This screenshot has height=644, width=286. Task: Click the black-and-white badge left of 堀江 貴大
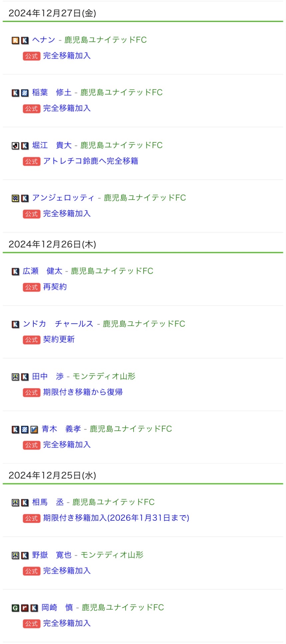[15, 146]
